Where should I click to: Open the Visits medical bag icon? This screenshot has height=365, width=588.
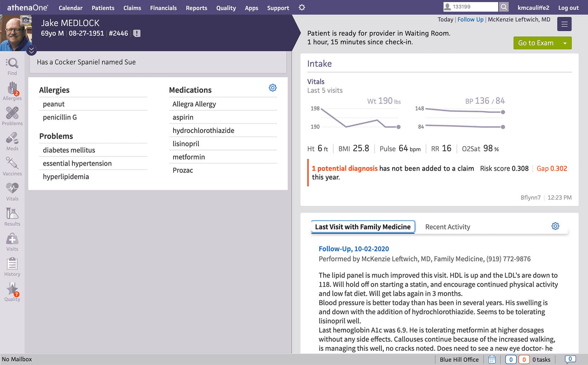coord(12,238)
